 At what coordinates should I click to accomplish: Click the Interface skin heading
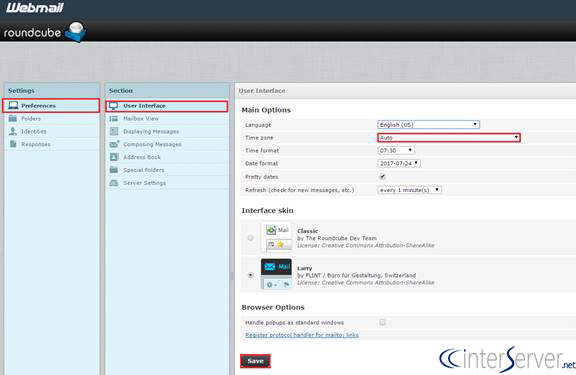267,210
